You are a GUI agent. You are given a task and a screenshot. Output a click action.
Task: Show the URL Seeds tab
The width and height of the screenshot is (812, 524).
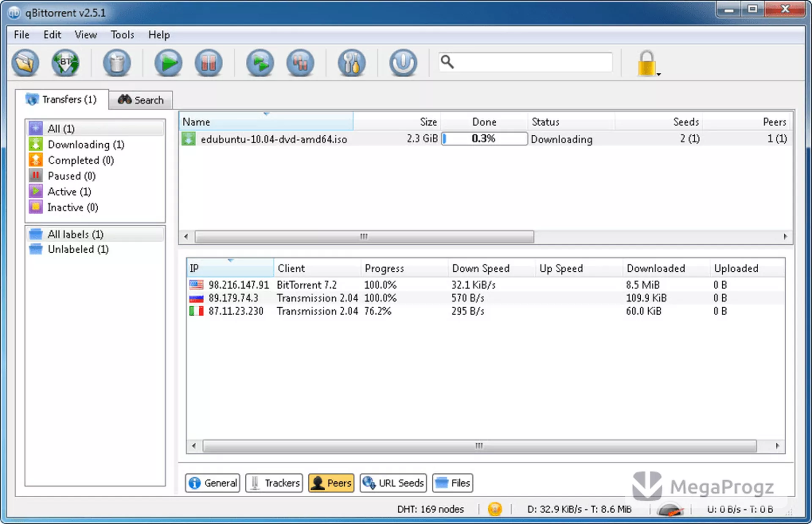tap(393, 483)
